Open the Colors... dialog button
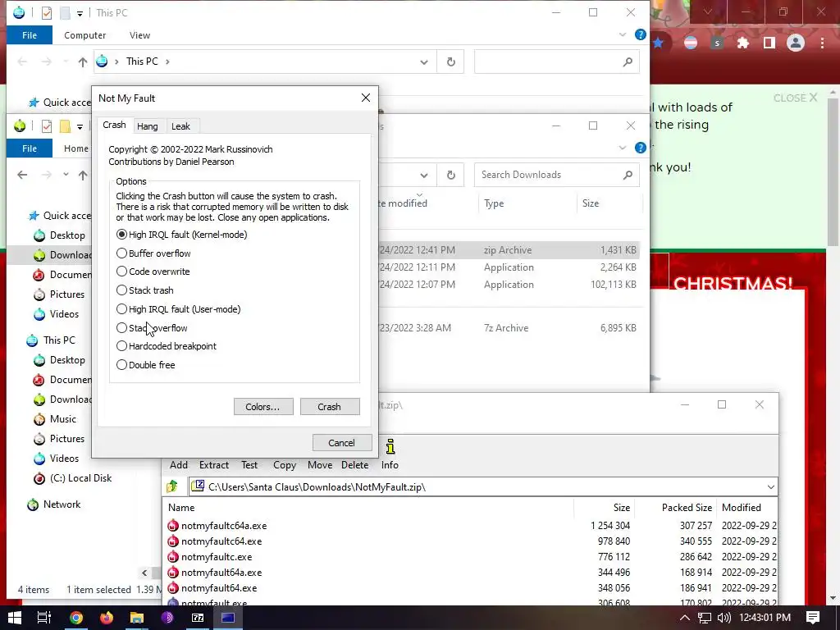The width and height of the screenshot is (840, 630). coord(263,407)
